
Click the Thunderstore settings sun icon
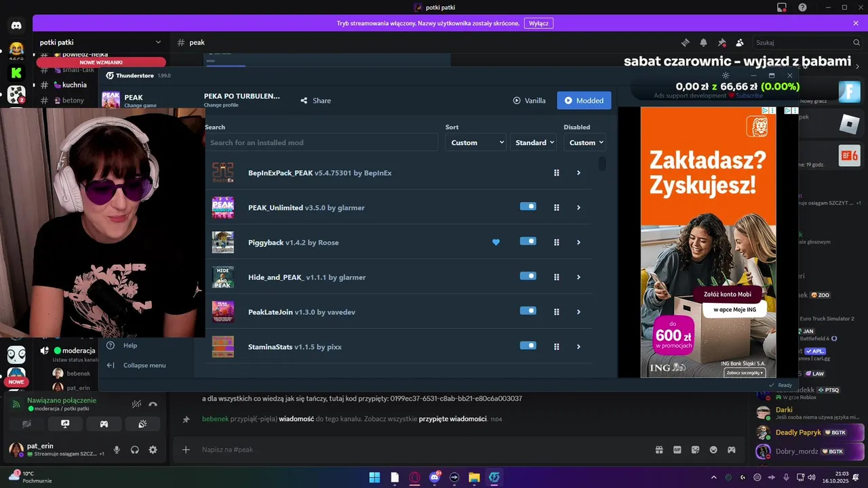[726, 75]
